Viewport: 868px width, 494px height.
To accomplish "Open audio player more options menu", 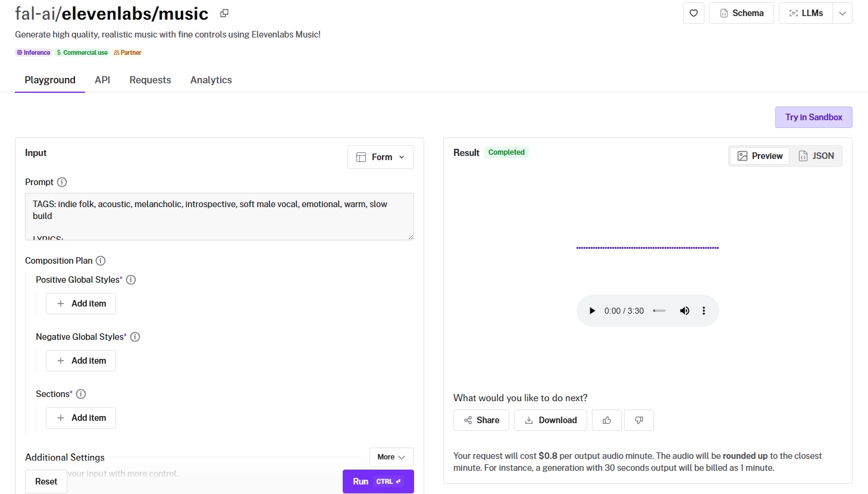I will pos(704,311).
